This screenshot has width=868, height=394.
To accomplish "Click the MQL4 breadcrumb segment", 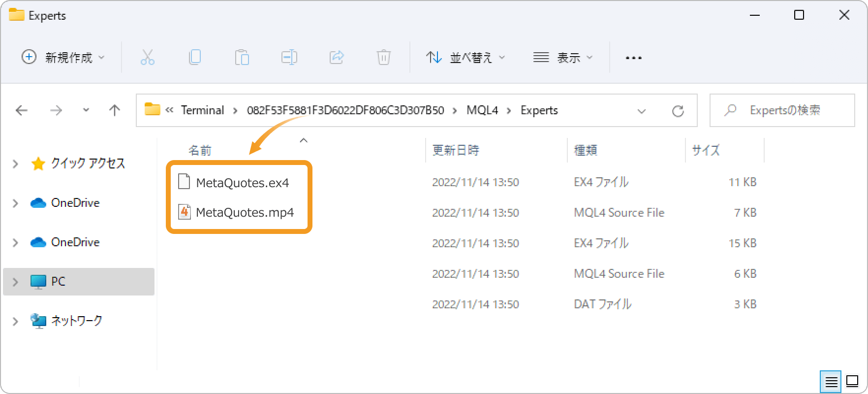I will 482,110.
